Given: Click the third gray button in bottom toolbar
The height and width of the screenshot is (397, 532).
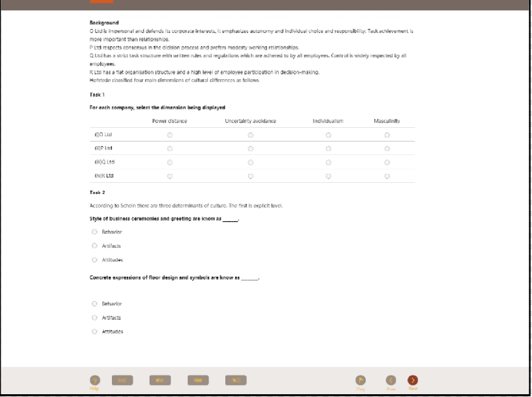Looking at the screenshot, I should [198, 380].
